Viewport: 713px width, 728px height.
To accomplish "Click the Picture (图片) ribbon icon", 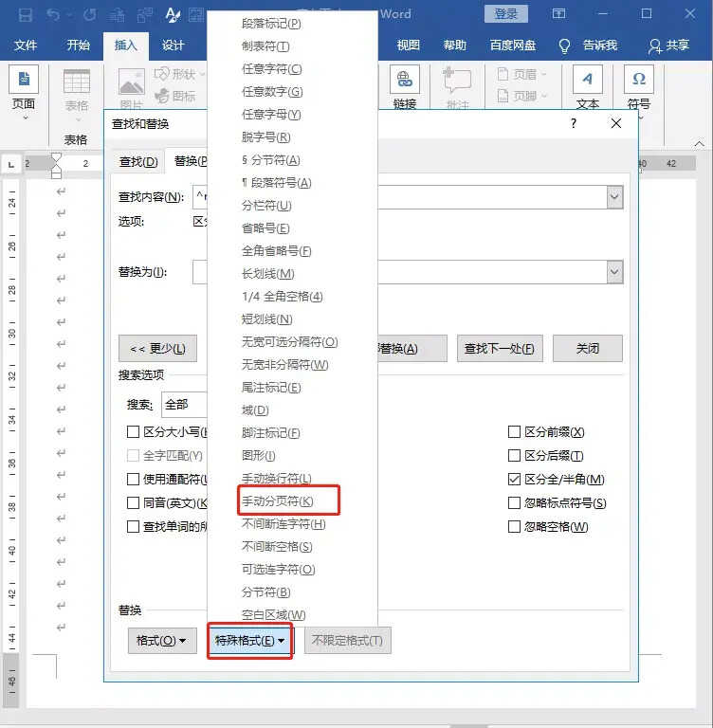I will click(132, 82).
